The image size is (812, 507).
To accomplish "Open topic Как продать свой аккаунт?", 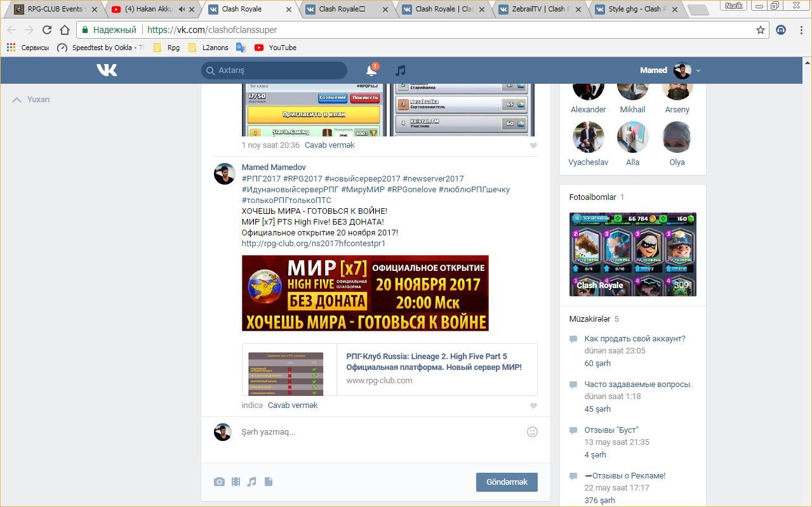I will tap(635, 339).
